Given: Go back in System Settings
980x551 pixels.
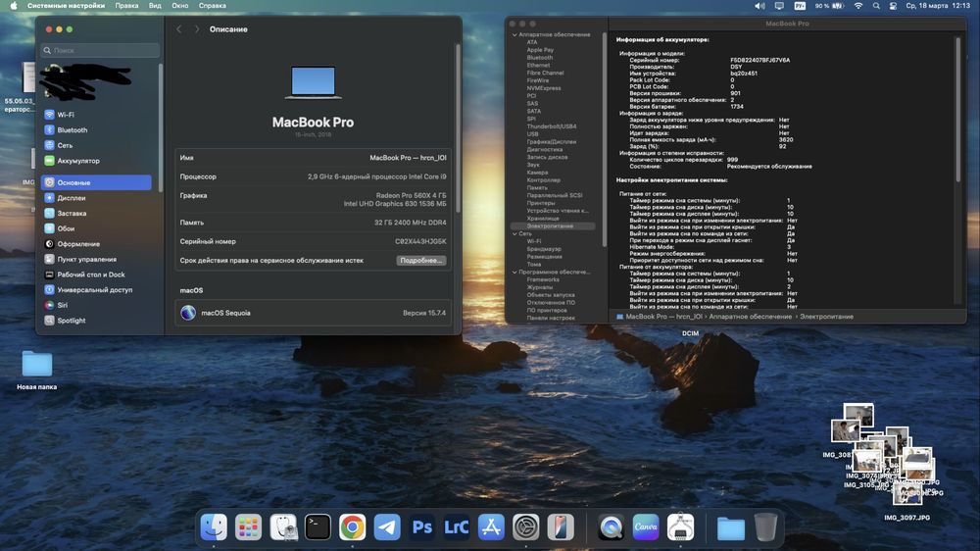Looking at the screenshot, I should coord(178,29).
